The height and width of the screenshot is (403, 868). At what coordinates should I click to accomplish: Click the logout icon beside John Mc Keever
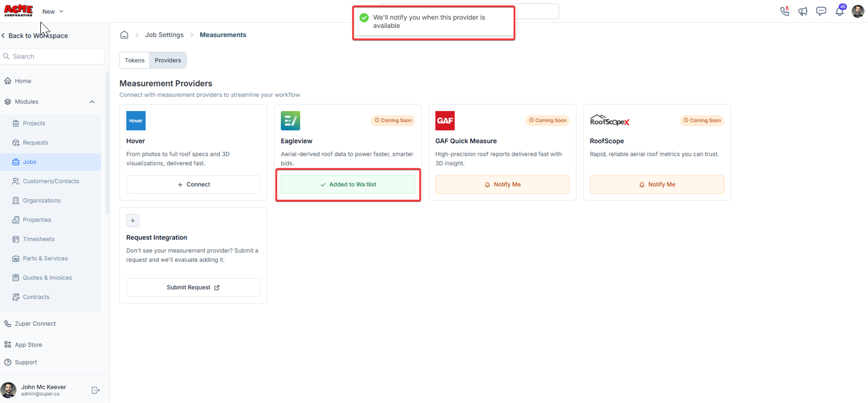95,390
